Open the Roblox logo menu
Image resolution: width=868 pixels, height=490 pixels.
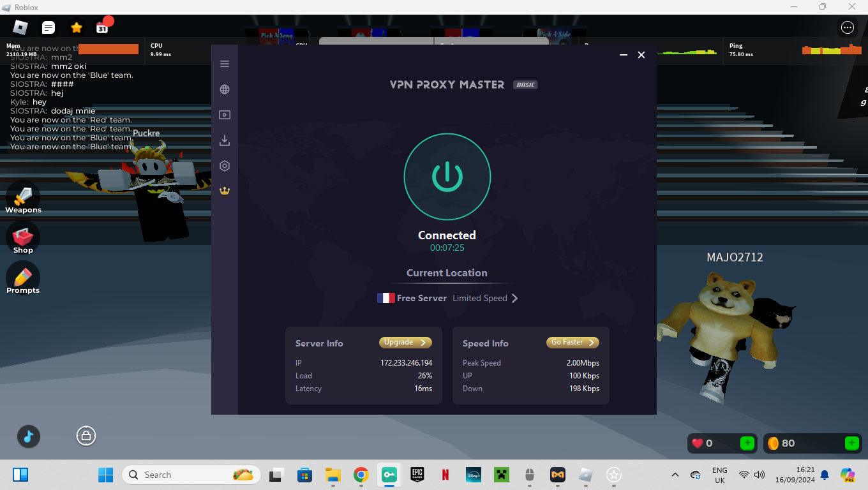pyautogui.click(x=20, y=27)
